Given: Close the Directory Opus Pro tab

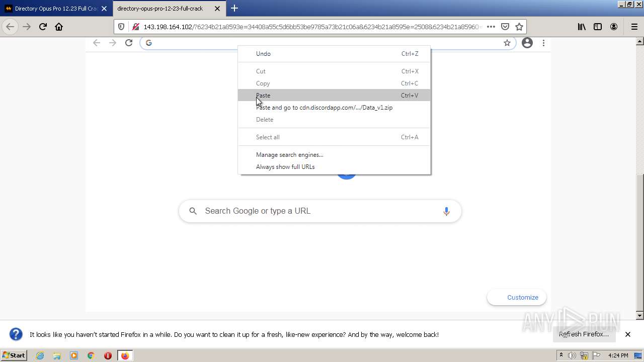Looking at the screenshot, I should coord(104,9).
